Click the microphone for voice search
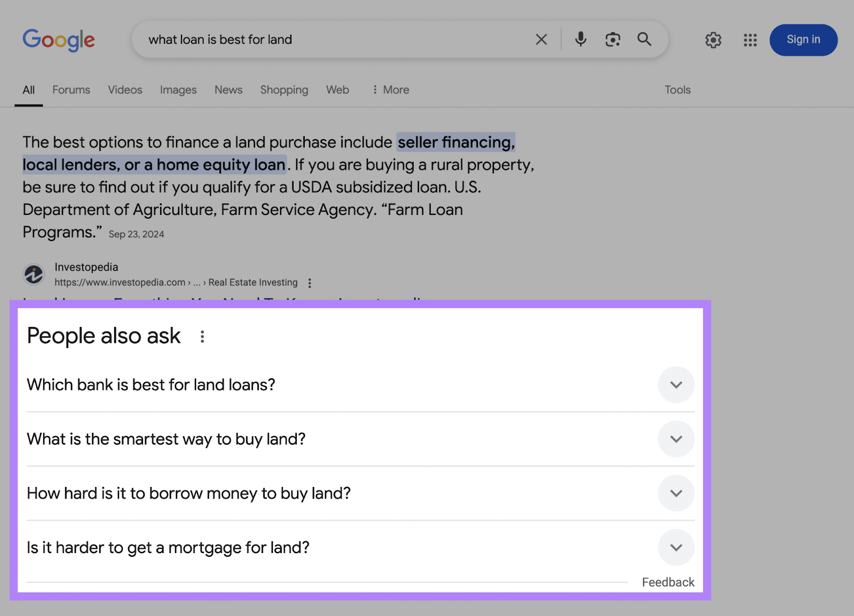 click(x=580, y=39)
